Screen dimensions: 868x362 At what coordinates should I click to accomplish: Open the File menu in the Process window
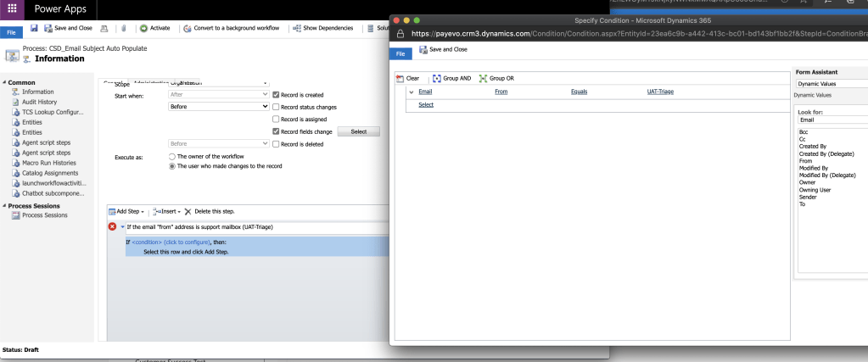pos(12,31)
